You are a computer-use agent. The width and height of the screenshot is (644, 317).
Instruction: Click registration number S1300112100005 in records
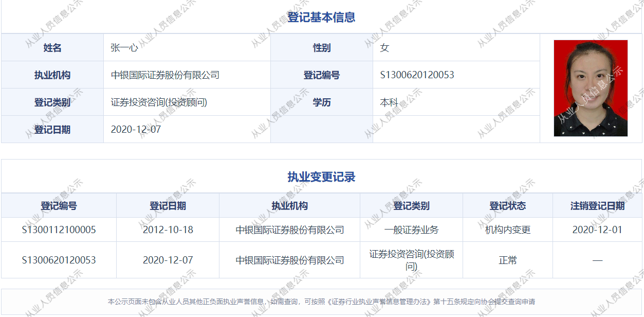[59, 230]
